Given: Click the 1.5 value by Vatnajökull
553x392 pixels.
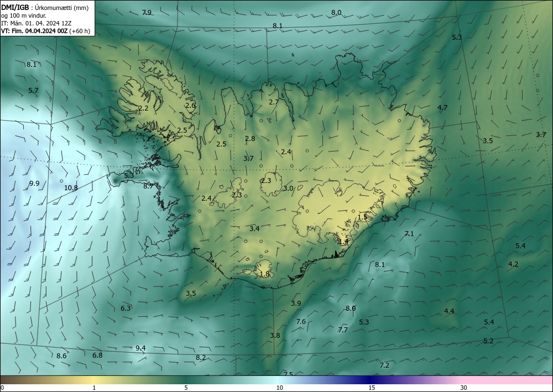Looking at the screenshot, I should pos(363,217).
